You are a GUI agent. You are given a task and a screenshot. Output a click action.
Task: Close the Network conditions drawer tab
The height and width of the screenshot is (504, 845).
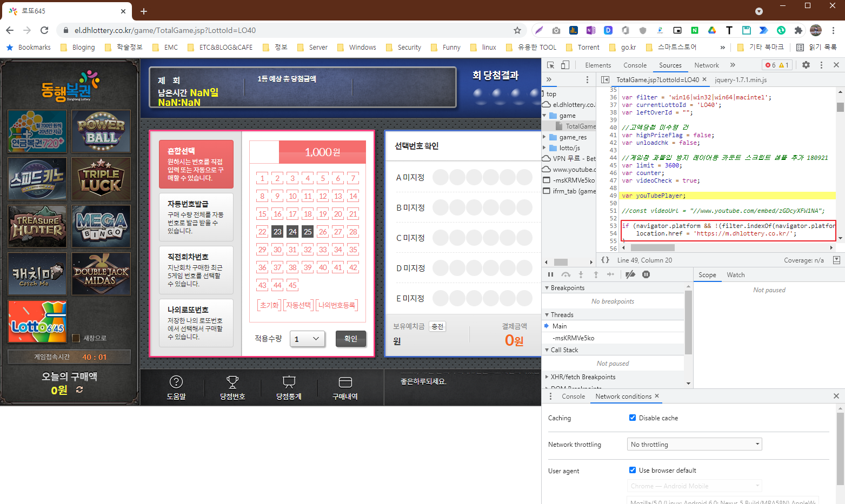657,396
